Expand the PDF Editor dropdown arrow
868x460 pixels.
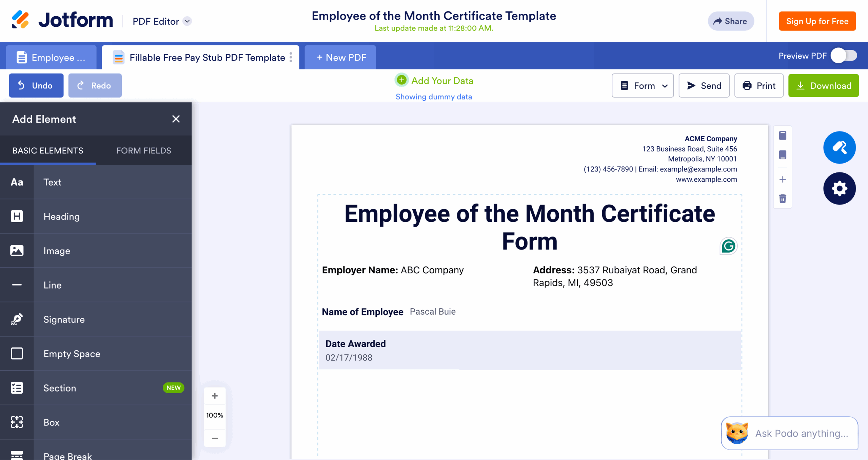coord(187,21)
